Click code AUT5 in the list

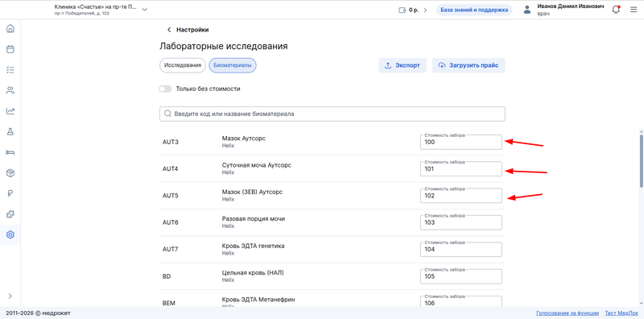170,196
